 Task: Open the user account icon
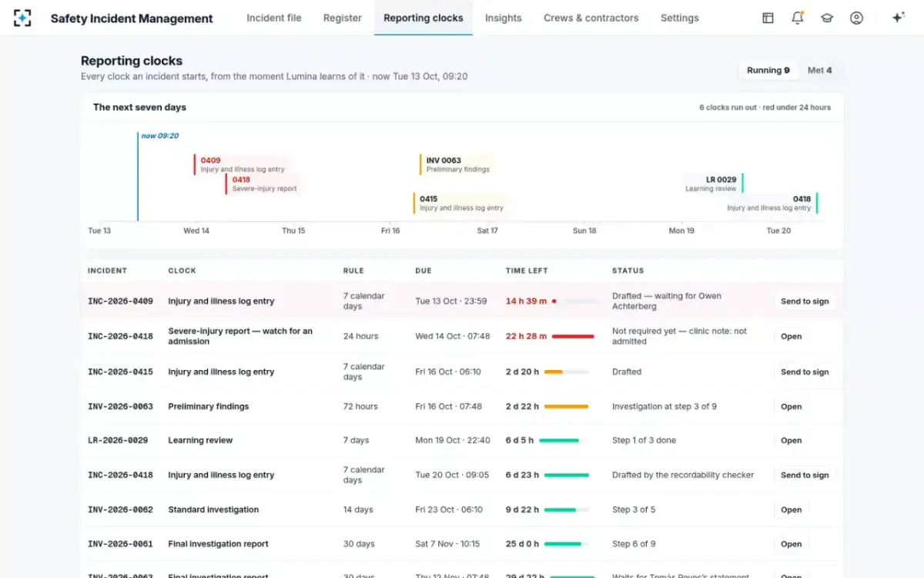click(856, 18)
